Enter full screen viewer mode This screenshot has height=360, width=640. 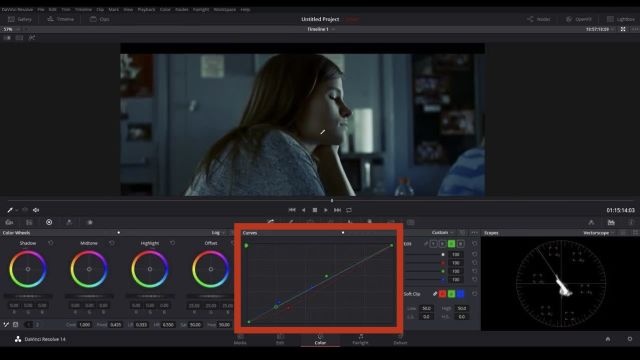623,29
